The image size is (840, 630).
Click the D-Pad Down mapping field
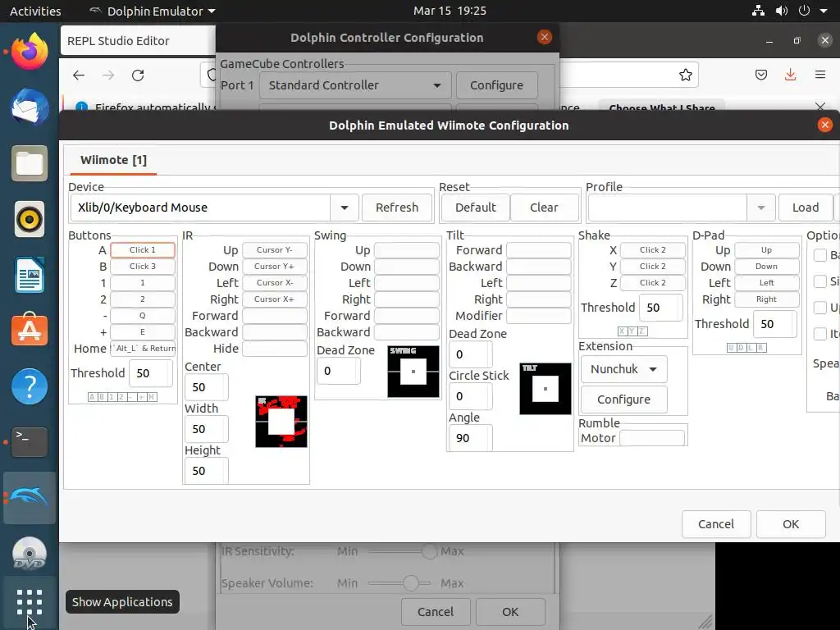pyautogui.click(x=766, y=267)
